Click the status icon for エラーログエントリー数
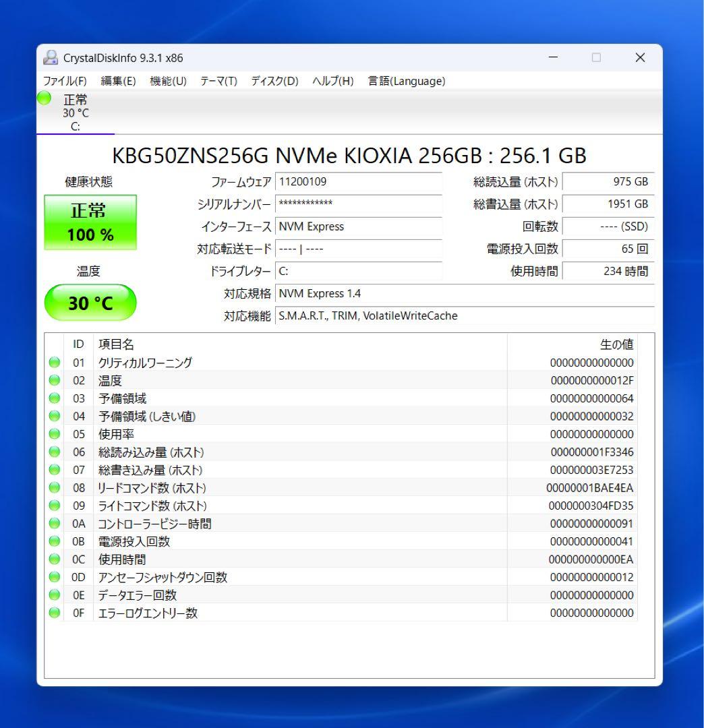704x728 pixels. point(54,613)
